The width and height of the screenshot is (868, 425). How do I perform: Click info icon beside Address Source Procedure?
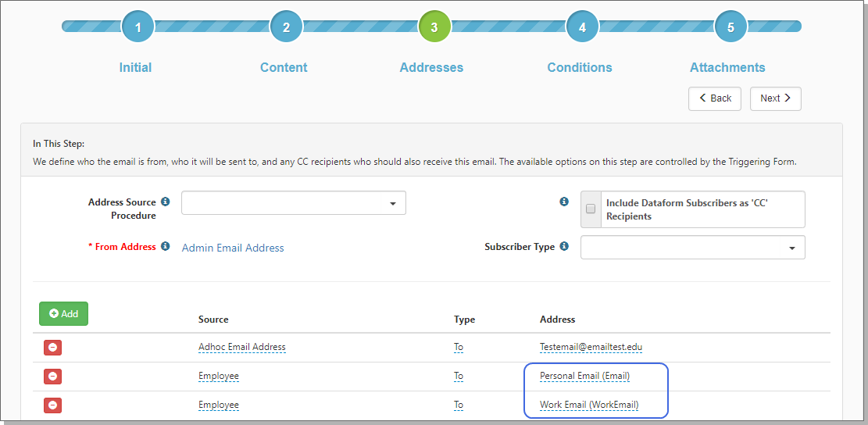tap(165, 202)
